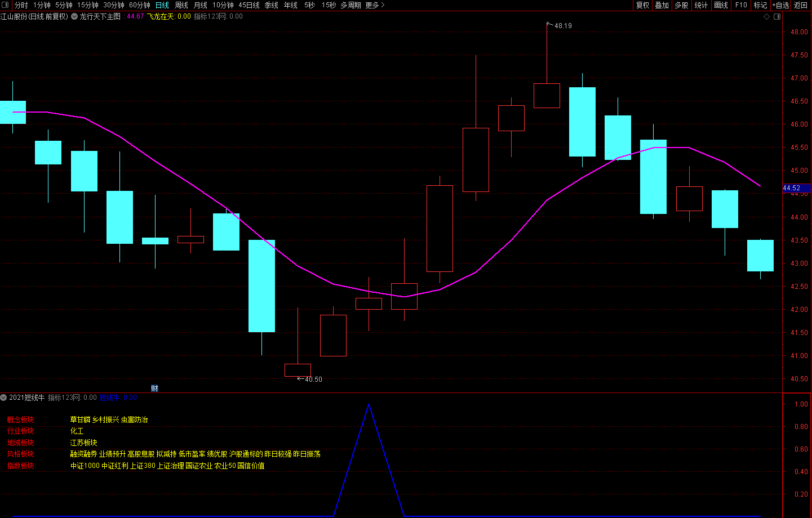
Task: Click the 叠加 overlay button
Action: pos(662,5)
